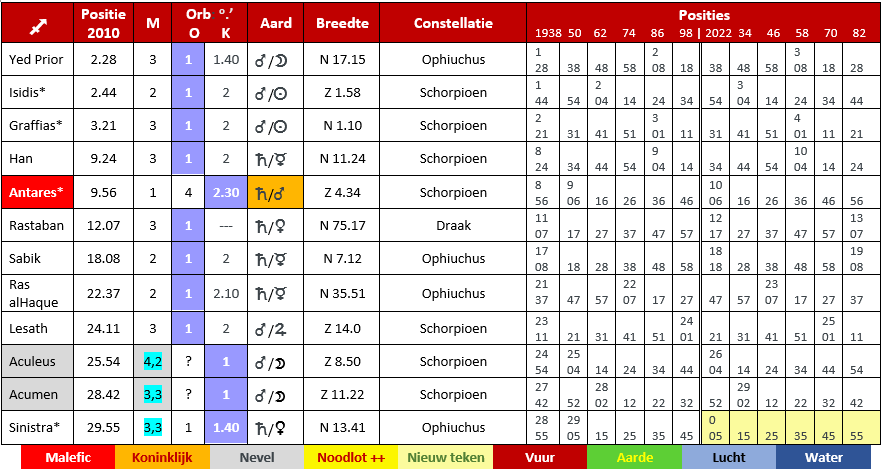Click the Mars/Sun symbol in Isidis row
884x472 pixels.
click(x=271, y=93)
